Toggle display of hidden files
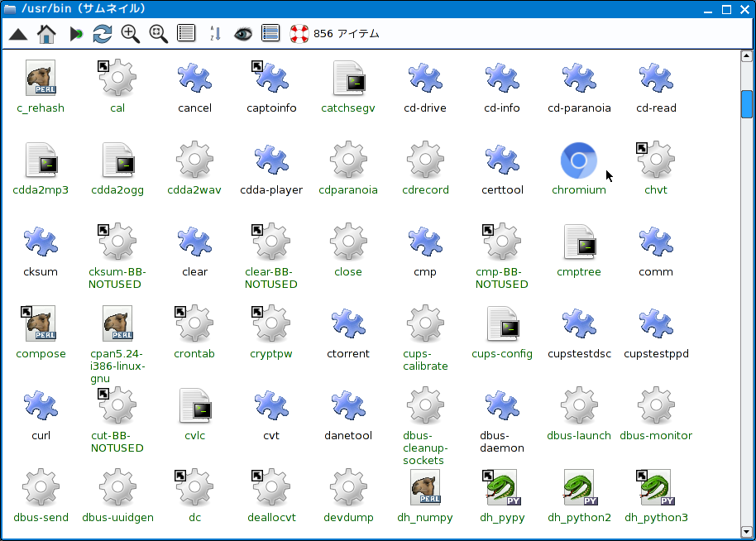756x541 pixels. coord(242,33)
